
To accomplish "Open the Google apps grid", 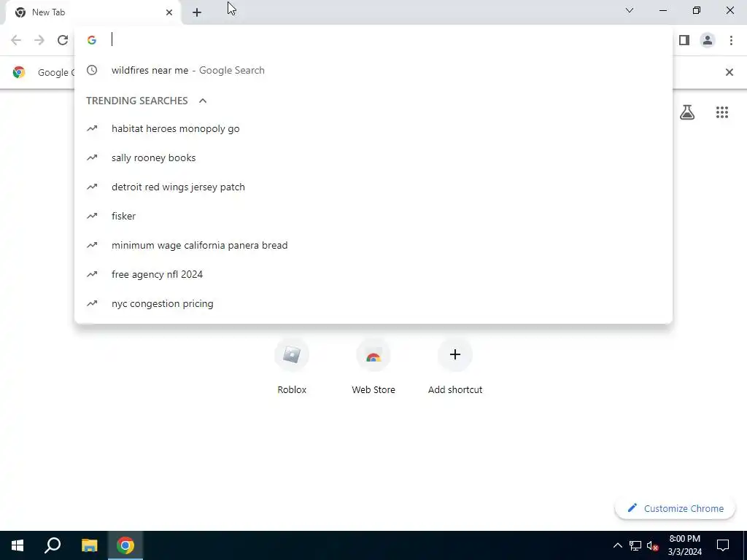I will pyautogui.click(x=721, y=112).
